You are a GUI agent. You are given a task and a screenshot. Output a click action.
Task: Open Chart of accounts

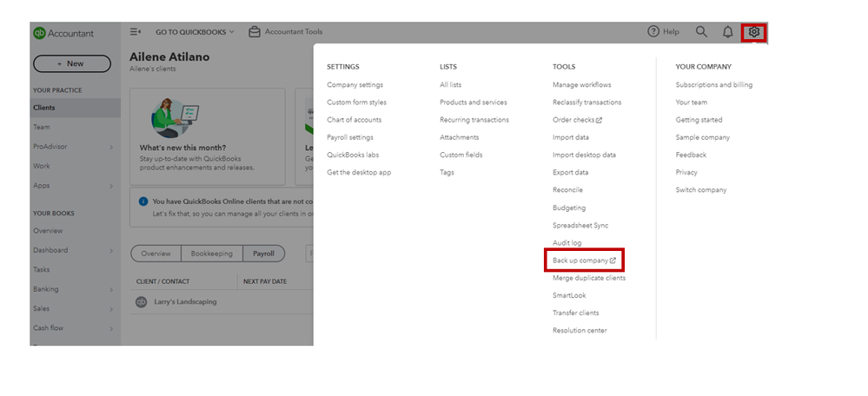(x=354, y=120)
